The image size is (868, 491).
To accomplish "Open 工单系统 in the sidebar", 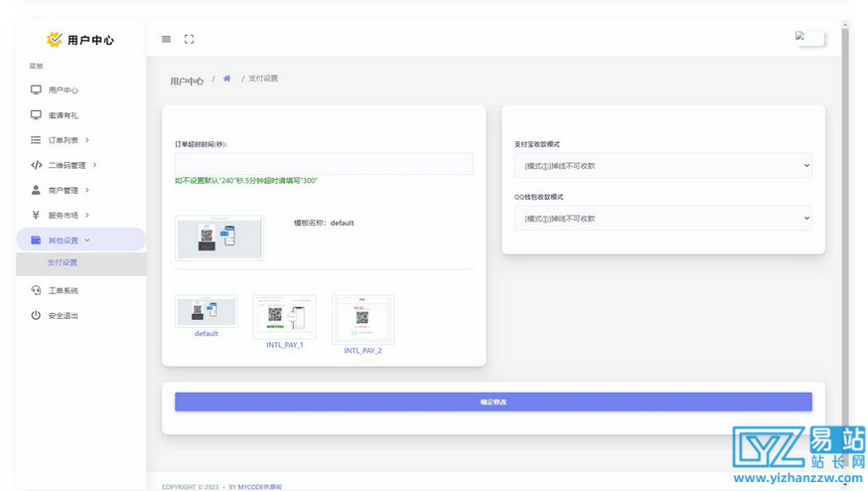I will click(64, 290).
